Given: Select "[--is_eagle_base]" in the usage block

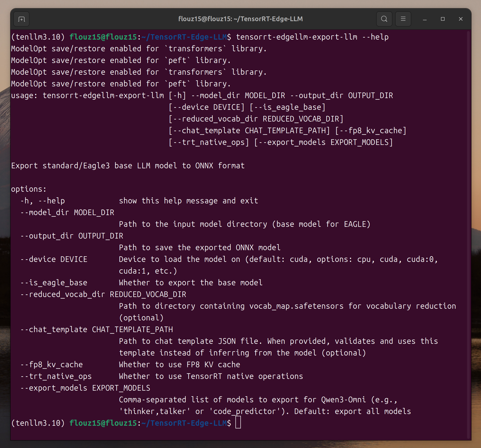Looking at the screenshot, I should pos(288,107).
